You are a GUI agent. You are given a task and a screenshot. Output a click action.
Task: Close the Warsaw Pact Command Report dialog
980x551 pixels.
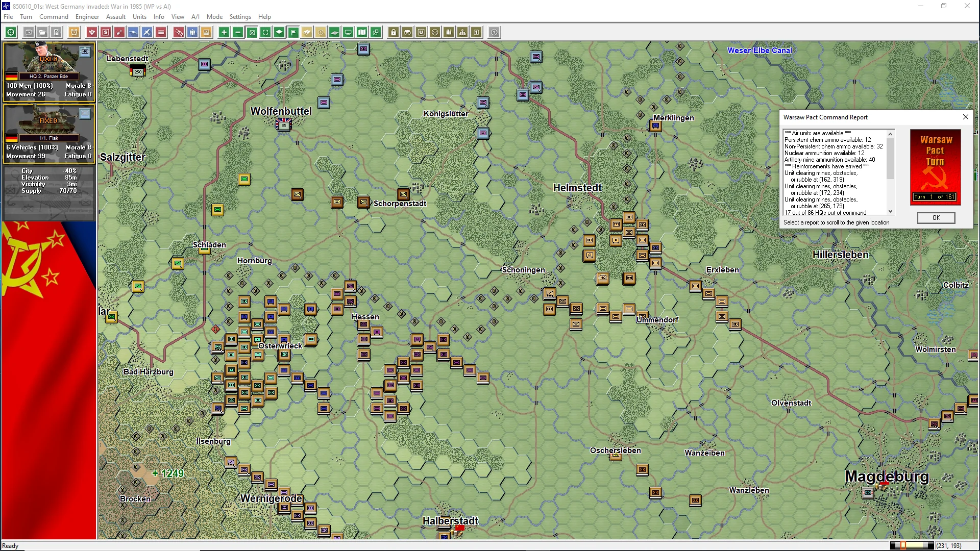965,117
